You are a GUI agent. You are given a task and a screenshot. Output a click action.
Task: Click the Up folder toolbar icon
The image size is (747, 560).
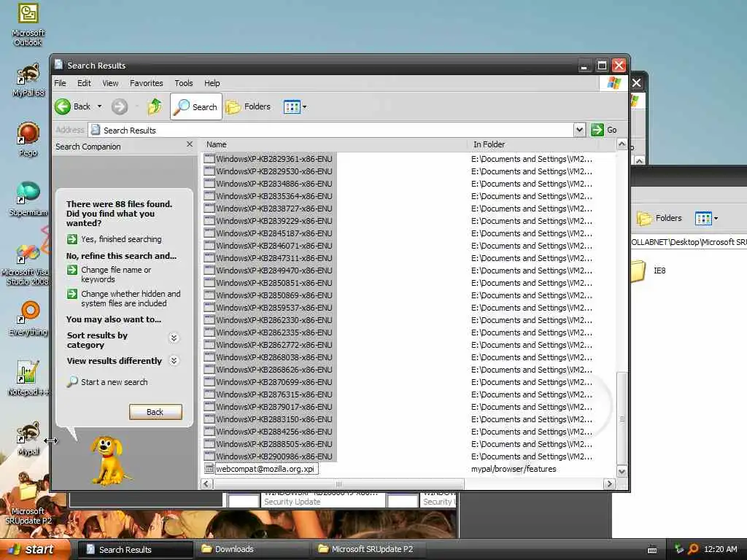coord(155,106)
